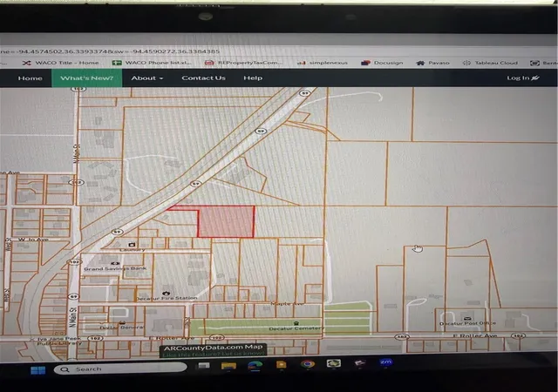
Task: Open the What's New? tab
Action: pos(87,78)
